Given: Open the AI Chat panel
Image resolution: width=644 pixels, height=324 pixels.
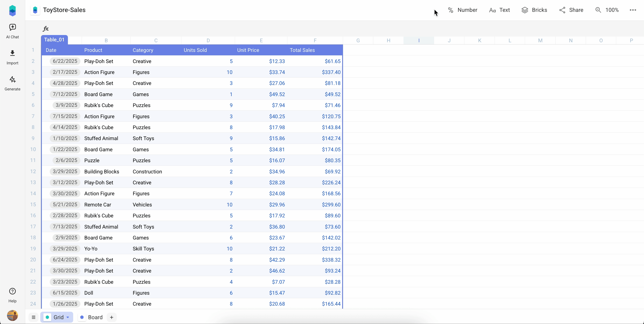Looking at the screenshot, I should (x=12, y=31).
